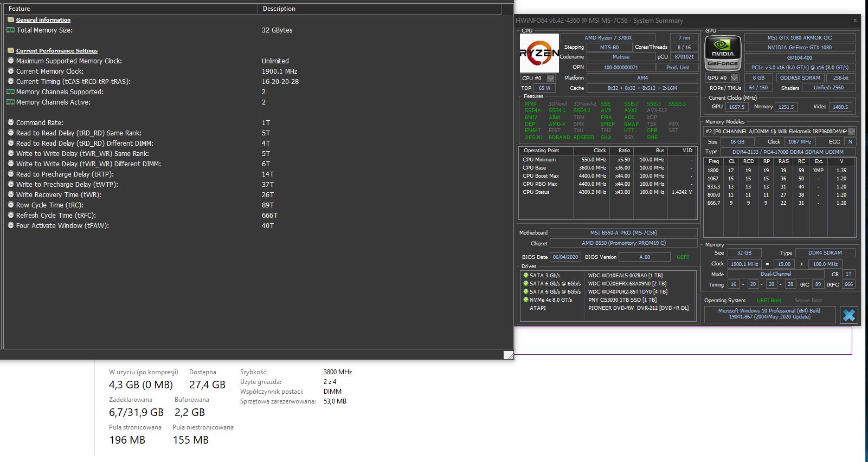The height and width of the screenshot is (462, 868).
Task: Close the HWiNFO64 System Summary title bar X
Action: 856,21
